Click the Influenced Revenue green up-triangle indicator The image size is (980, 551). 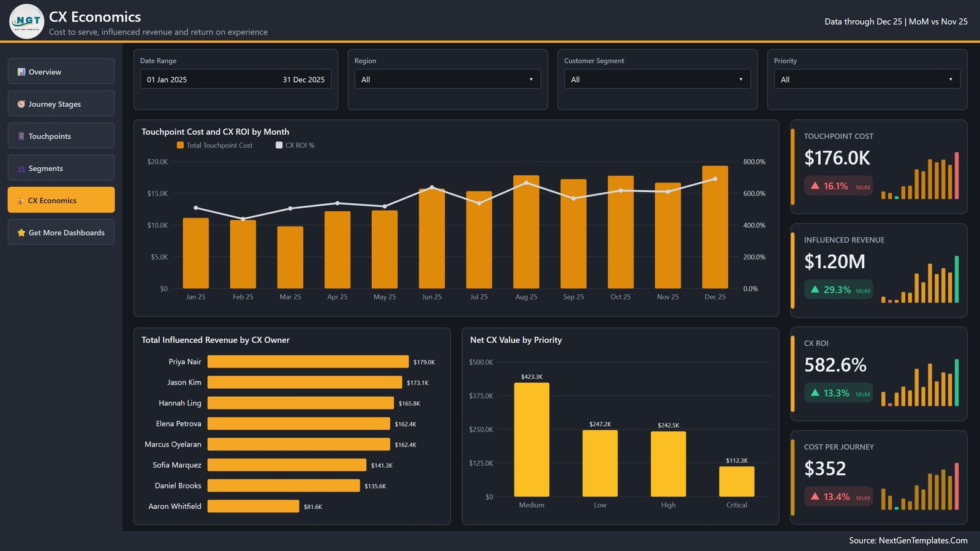[x=815, y=289]
